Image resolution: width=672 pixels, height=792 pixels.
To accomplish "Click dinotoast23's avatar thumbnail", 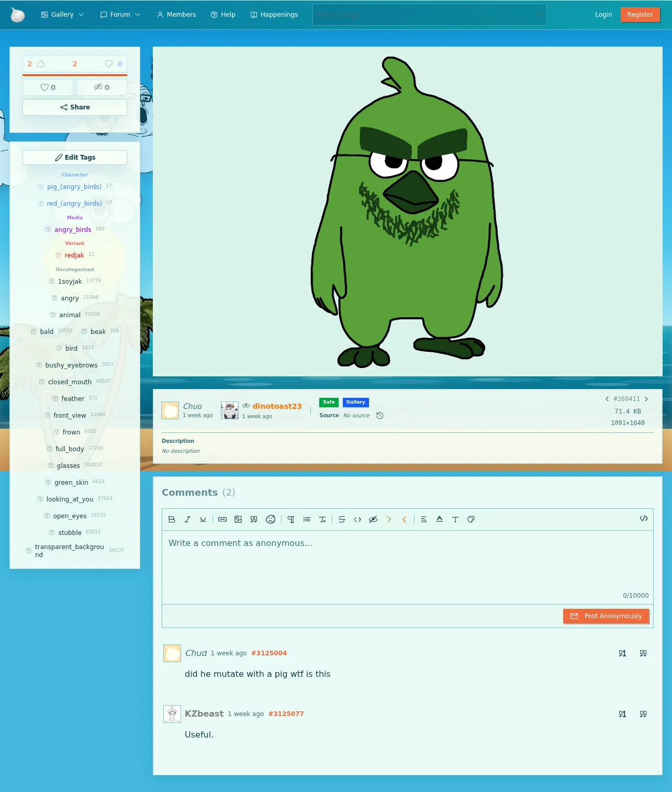I will pyautogui.click(x=230, y=410).
